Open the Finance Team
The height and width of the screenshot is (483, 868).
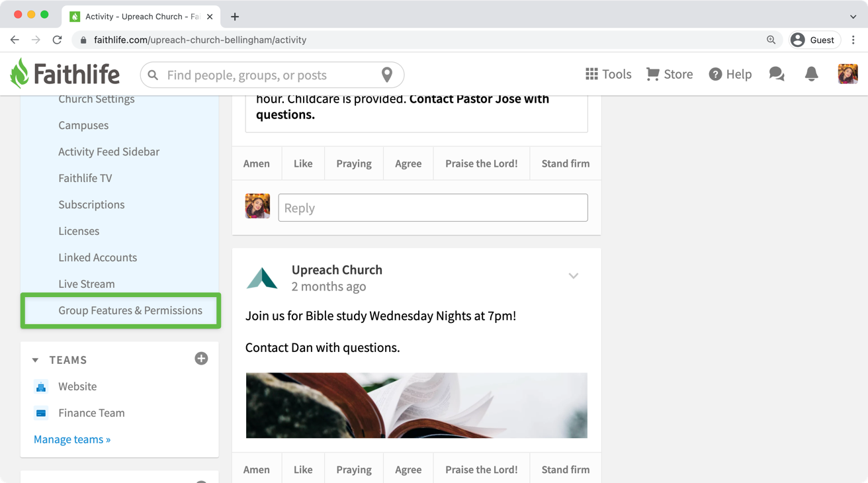(x=91, y=413)
